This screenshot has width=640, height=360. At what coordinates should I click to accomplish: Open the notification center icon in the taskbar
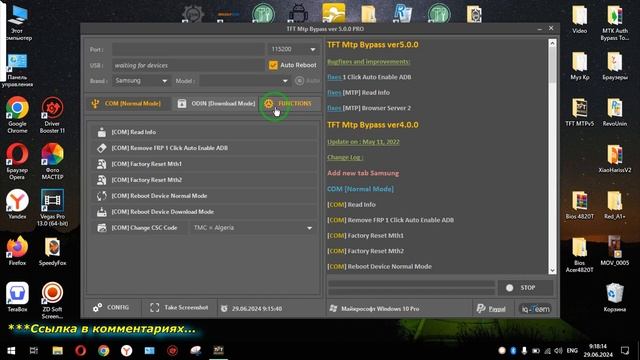625,351
